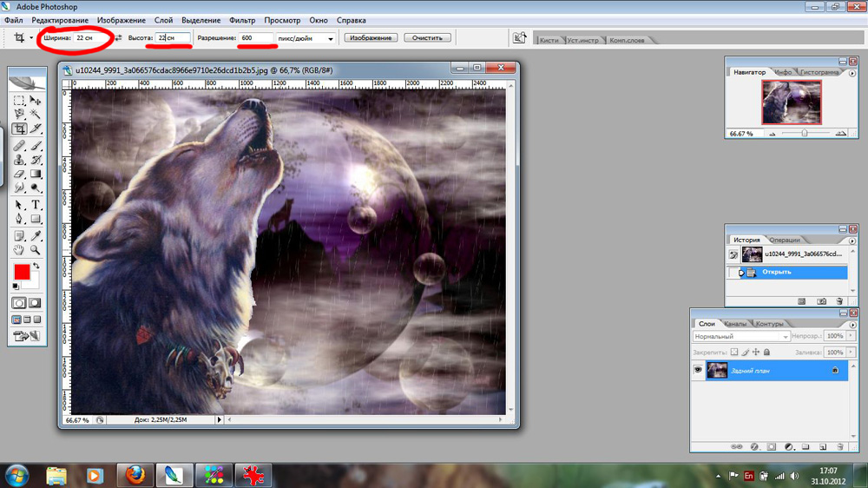
Task: Select the Eyedropper tool
Action: click(36, 236)
